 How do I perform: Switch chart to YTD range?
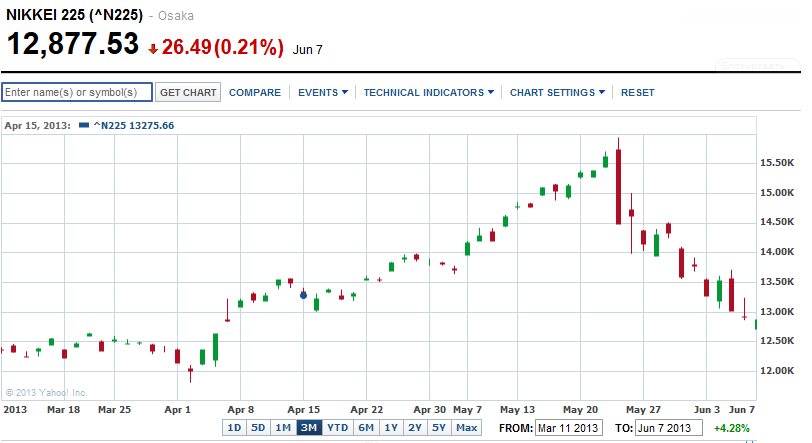(338, 427)
